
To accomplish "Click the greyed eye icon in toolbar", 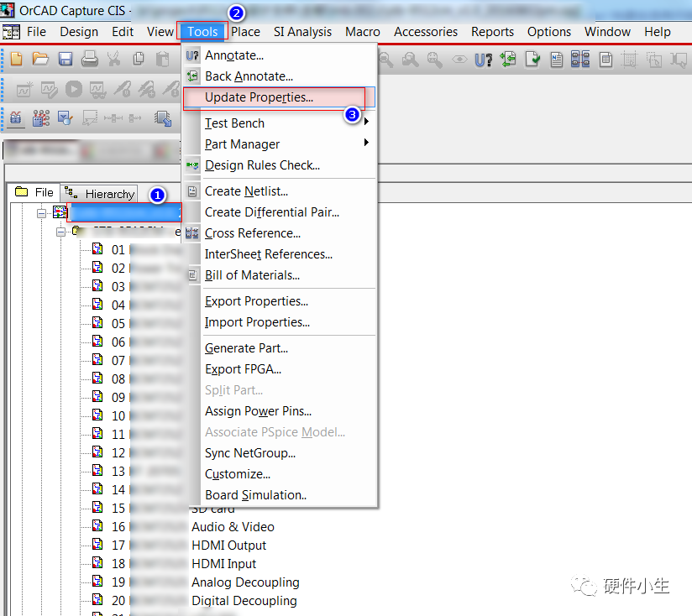I will point(459,59).
